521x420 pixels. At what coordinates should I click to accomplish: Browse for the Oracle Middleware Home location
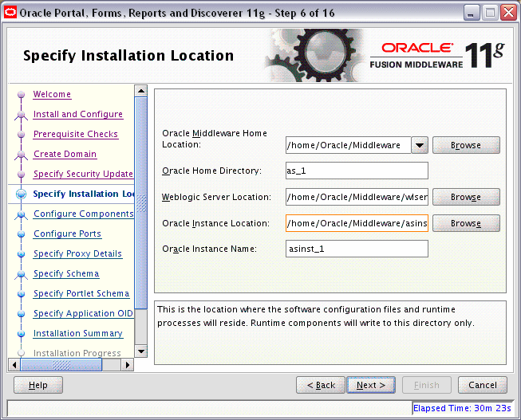coord(466,145)
